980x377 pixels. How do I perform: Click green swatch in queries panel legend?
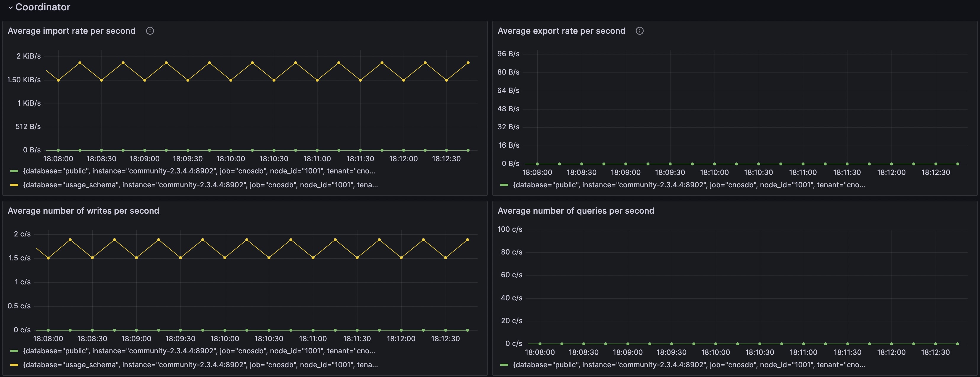504,365
